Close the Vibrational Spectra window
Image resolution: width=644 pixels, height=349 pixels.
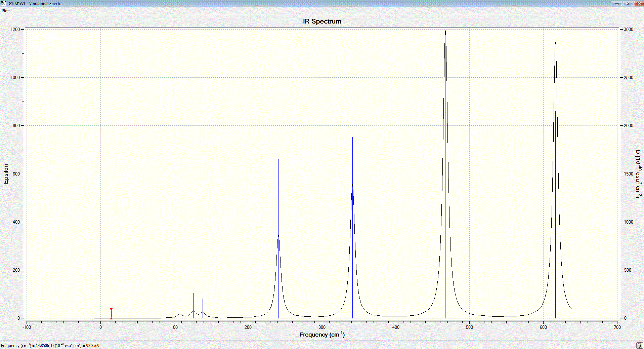point(638,4)
